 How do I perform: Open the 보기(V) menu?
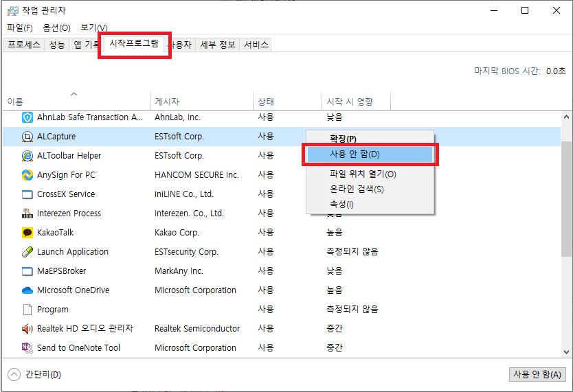pos(94,27)
